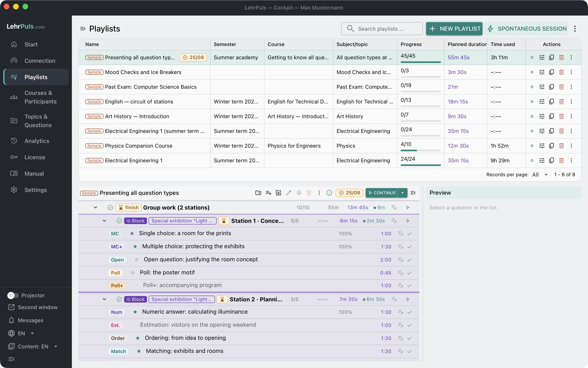The width and height of the screenshot is (588, 368).
Task: Open the Records per page dropdown
Action: click(540, 175)
